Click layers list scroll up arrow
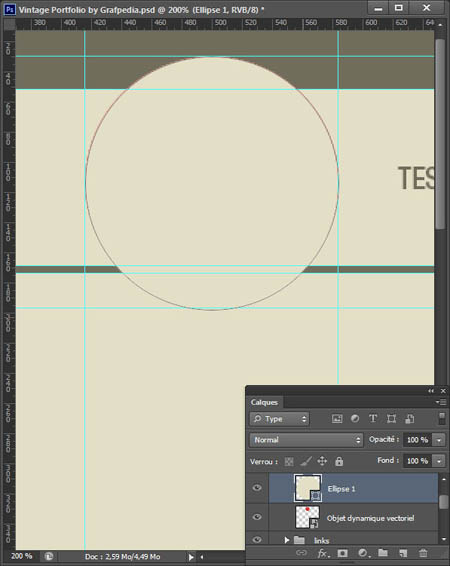The image size is (450, 566). 444,479
